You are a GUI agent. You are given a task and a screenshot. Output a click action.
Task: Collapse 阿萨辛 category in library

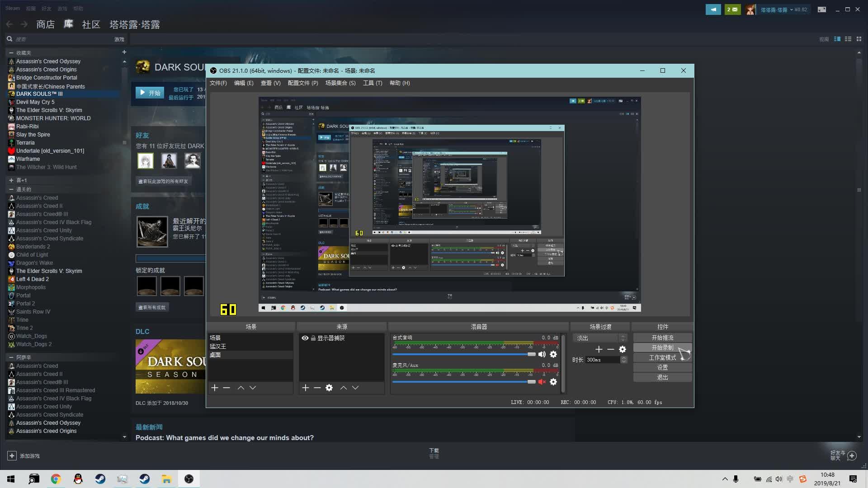tap(11, 357)
